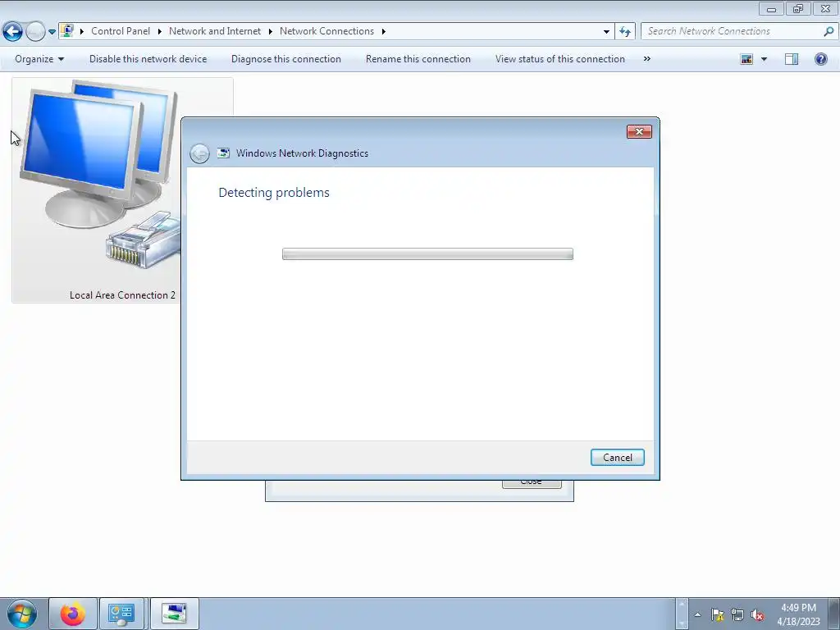Viewport: 840px width, 630px height.
Task: Go back using the Explorer back arrow
Action: pyautogui.click(x=12, y=32)
